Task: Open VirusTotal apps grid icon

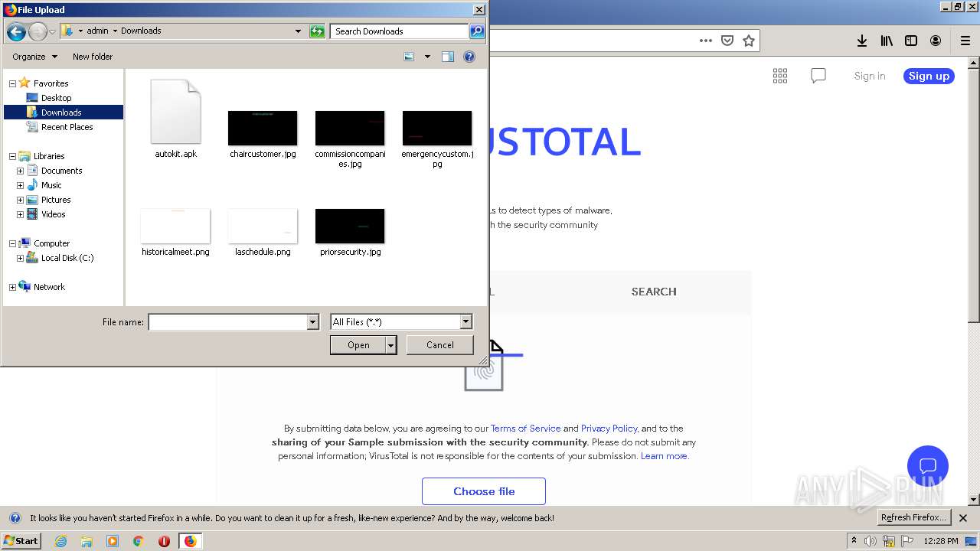Action: tap(780, 75)
